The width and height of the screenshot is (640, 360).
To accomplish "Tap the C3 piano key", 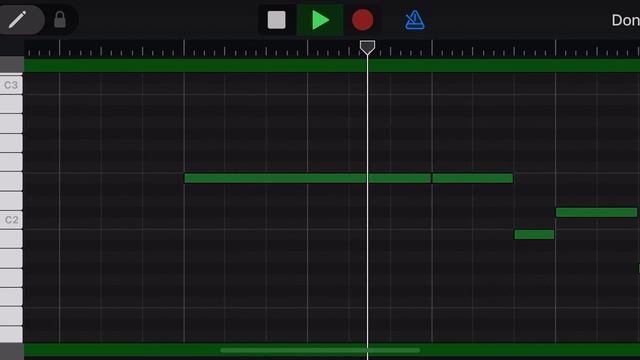I will (11, 84).
